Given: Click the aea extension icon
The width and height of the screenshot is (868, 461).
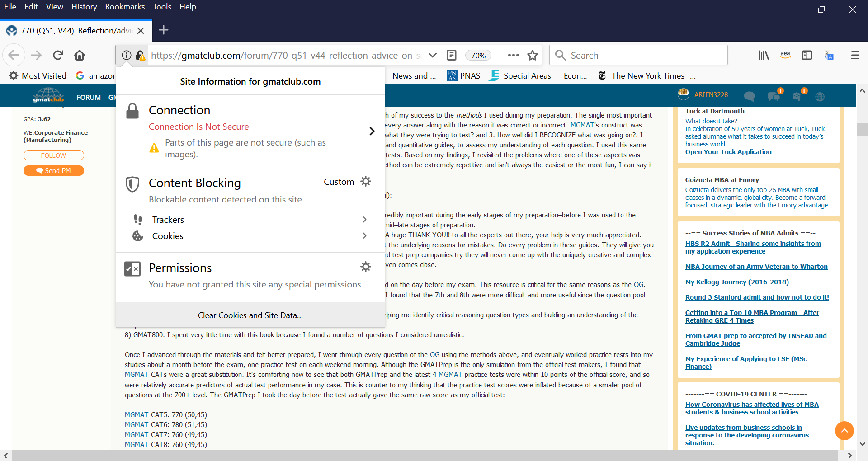Looking at the screenshot, I should click(785, 55).
